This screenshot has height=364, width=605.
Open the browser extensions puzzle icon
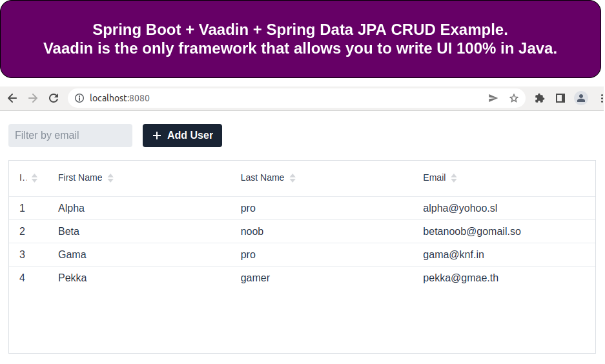(540, 98)
